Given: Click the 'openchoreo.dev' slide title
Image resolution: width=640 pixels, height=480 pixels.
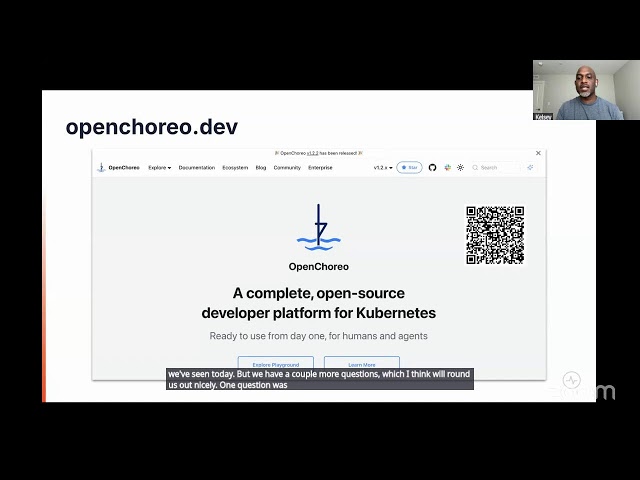Looking at the screenshot, I should [x=152, y=127].
